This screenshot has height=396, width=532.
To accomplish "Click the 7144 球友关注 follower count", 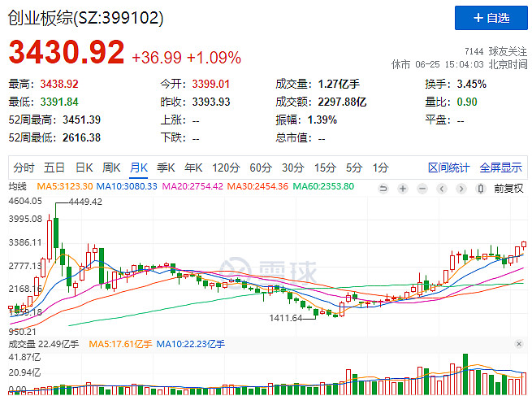I will click(x=495, y=51).
